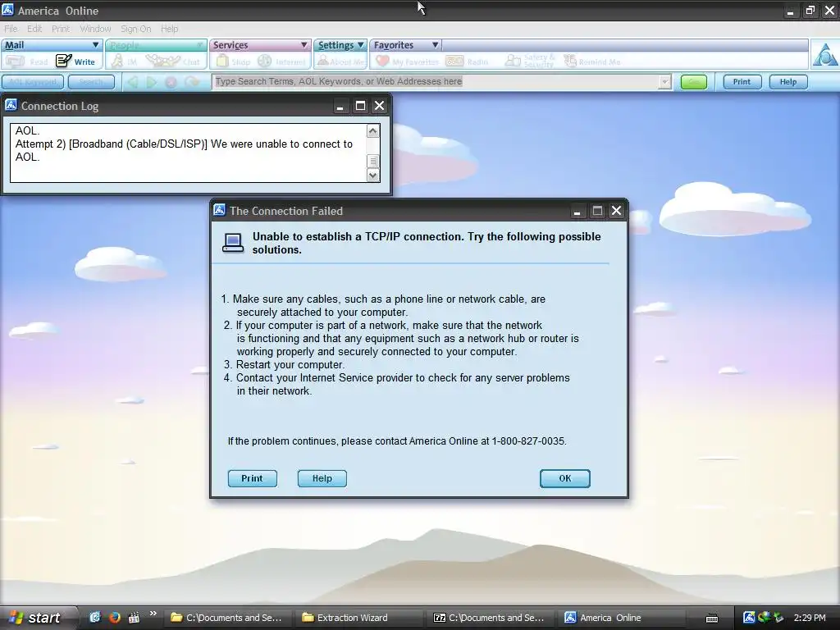Click Safety & Security icon
Viewport: 840px width, 630px height.
[514, 61]
